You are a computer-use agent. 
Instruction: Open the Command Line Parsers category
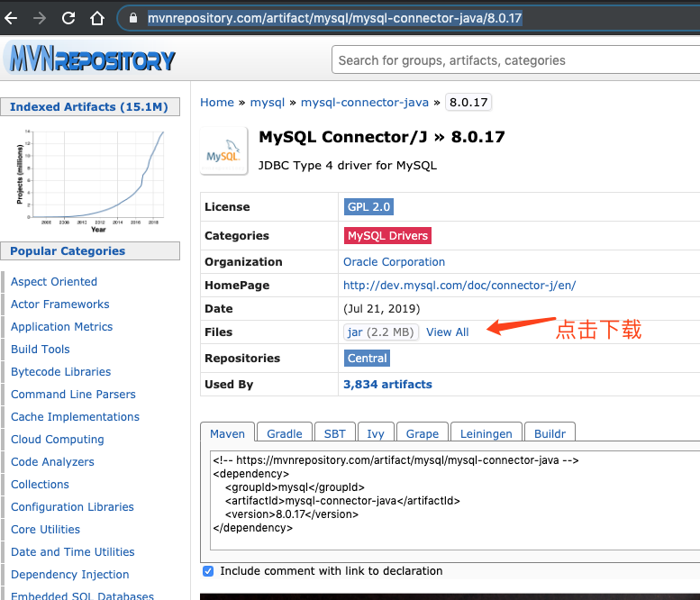[x=73, y=395]
